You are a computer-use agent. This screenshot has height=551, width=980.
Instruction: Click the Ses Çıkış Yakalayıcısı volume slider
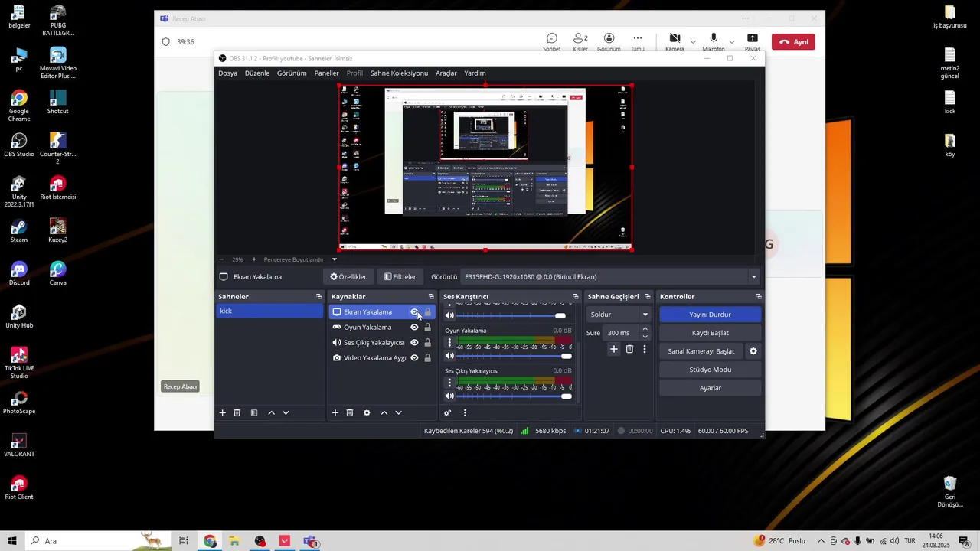coord(514,396)
